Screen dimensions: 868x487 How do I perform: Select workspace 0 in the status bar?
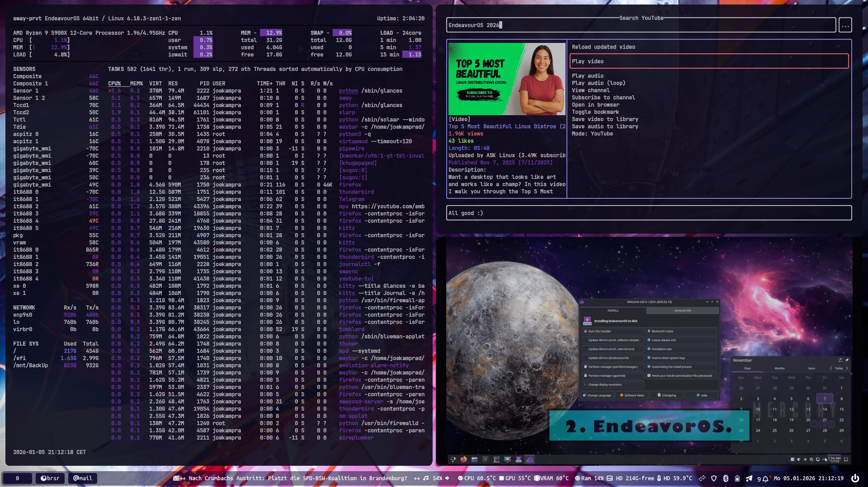[x=18, y=478]
